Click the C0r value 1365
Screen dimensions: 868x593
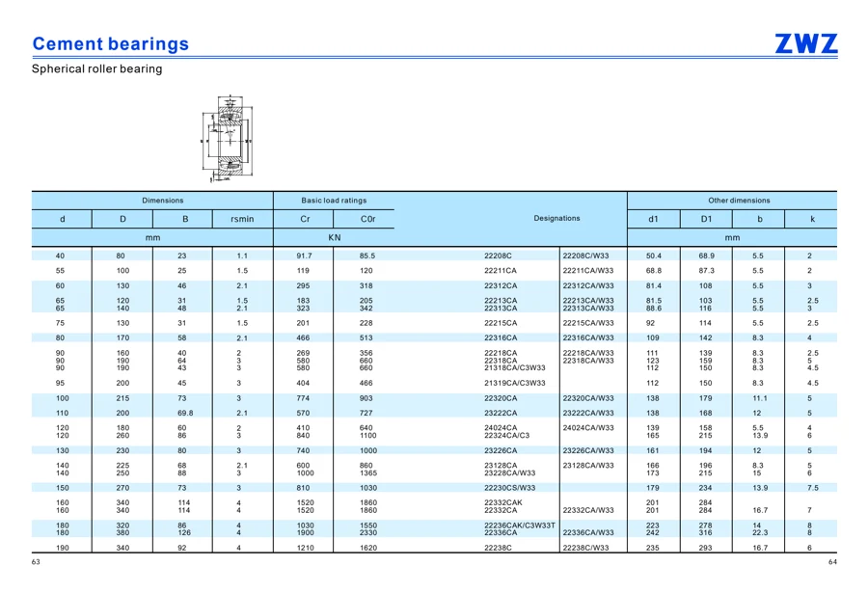[368, 473]
